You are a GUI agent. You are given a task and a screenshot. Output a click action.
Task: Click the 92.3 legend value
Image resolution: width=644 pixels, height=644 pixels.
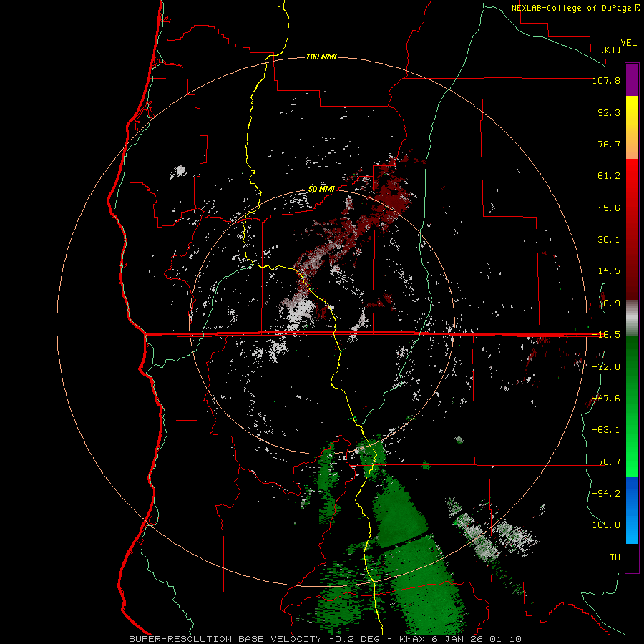pos(609,112)
